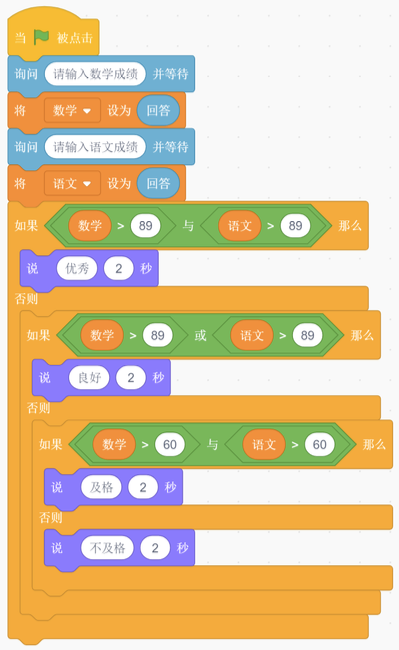The image size is (399, 650).
Task: Click the 当被点击 hat block label
Action: 53,38
